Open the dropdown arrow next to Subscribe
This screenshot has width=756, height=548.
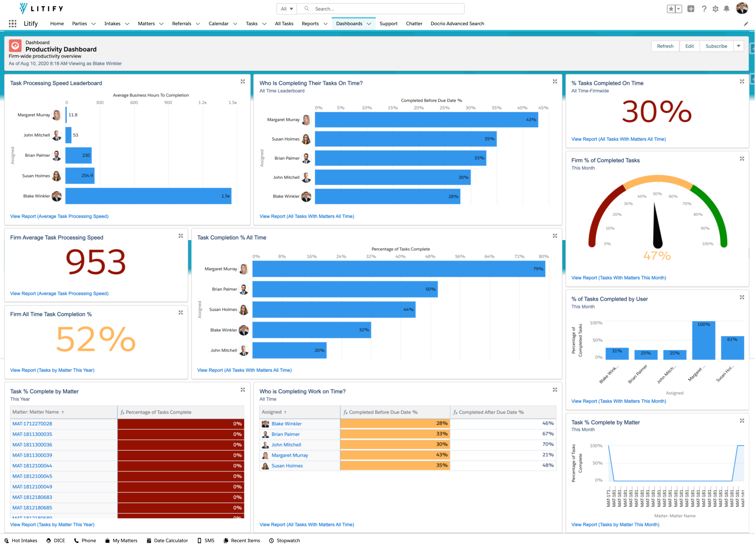[739, 46]
